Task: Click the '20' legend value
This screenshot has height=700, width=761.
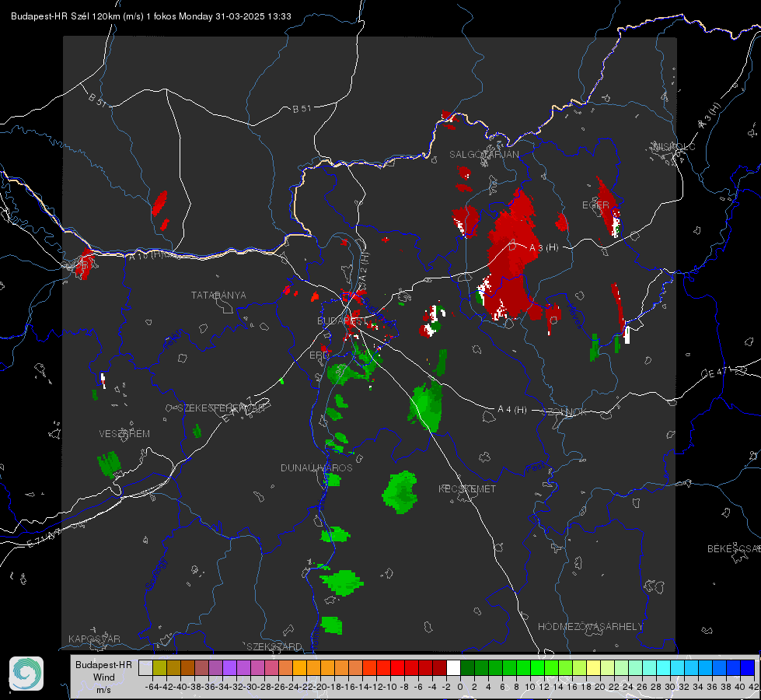Action: (600, 687)
